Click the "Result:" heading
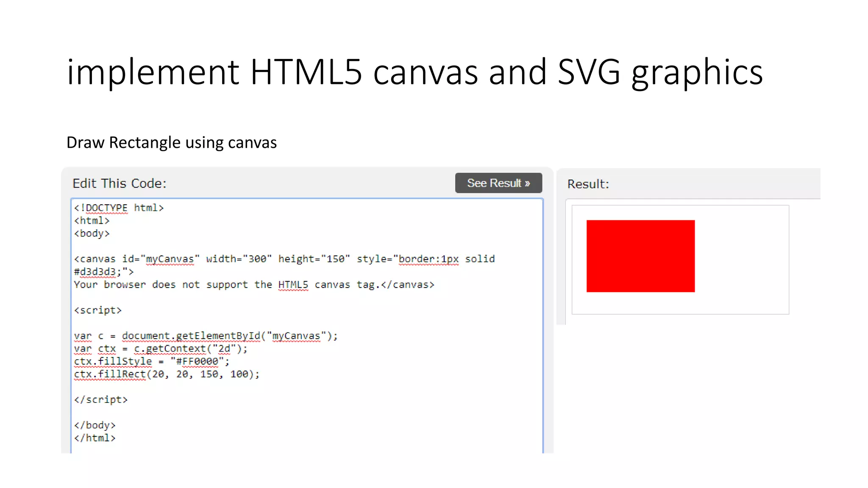868x488 pixels. (588, 184)
